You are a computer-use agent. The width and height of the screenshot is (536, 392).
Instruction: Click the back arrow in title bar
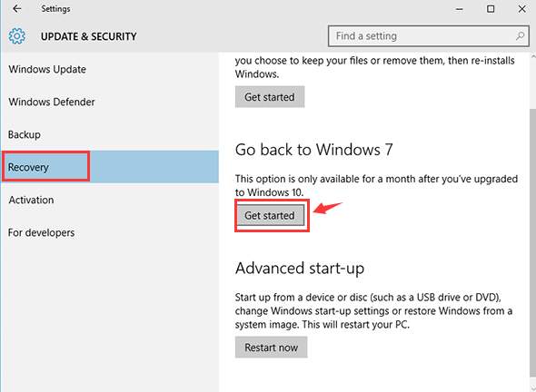click(16, 9)
